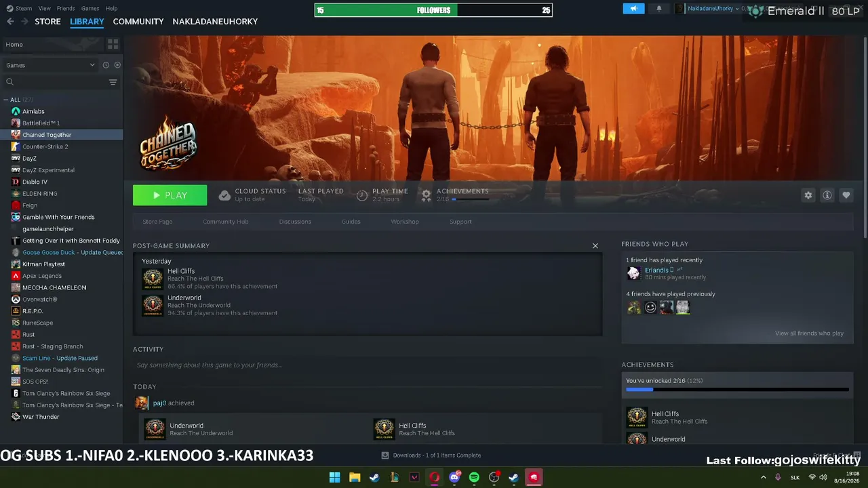
Task: Select War Thunder in the game list
Action: point(61,417)
